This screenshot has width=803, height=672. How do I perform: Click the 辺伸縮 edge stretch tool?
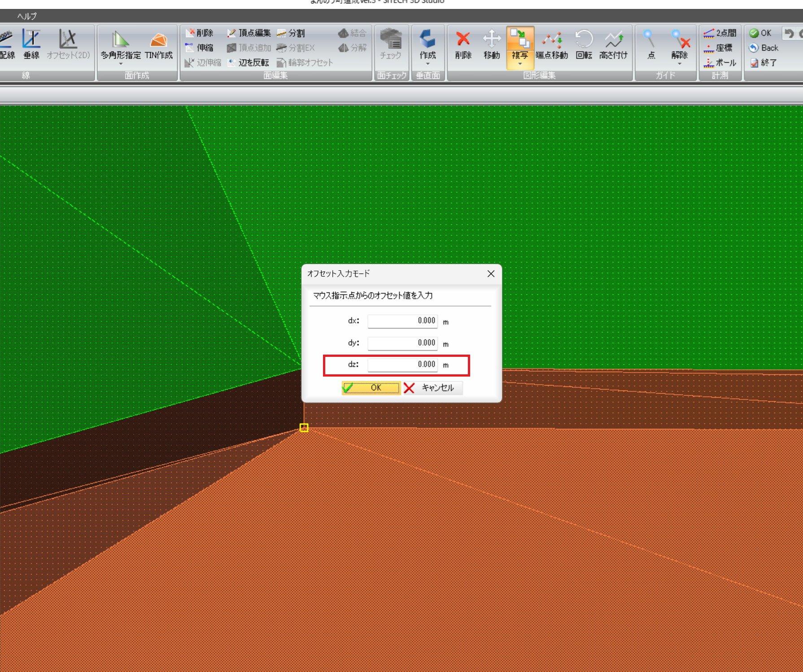[203, 63]
